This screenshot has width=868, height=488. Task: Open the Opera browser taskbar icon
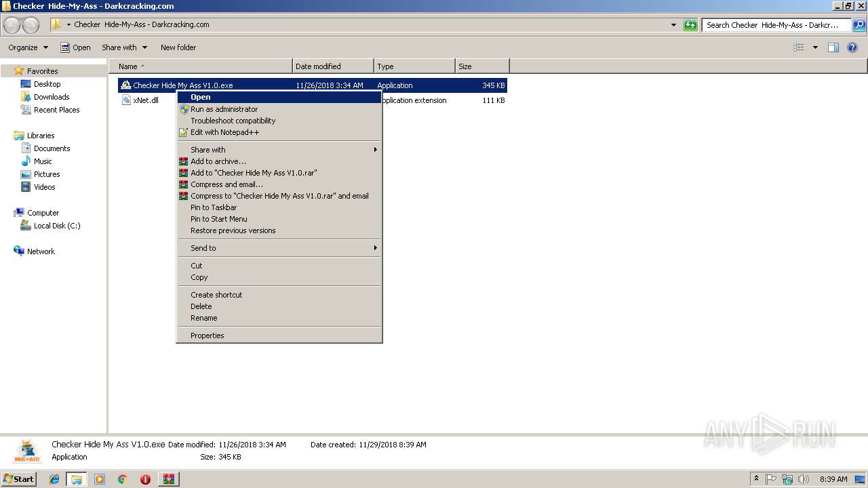145,479
